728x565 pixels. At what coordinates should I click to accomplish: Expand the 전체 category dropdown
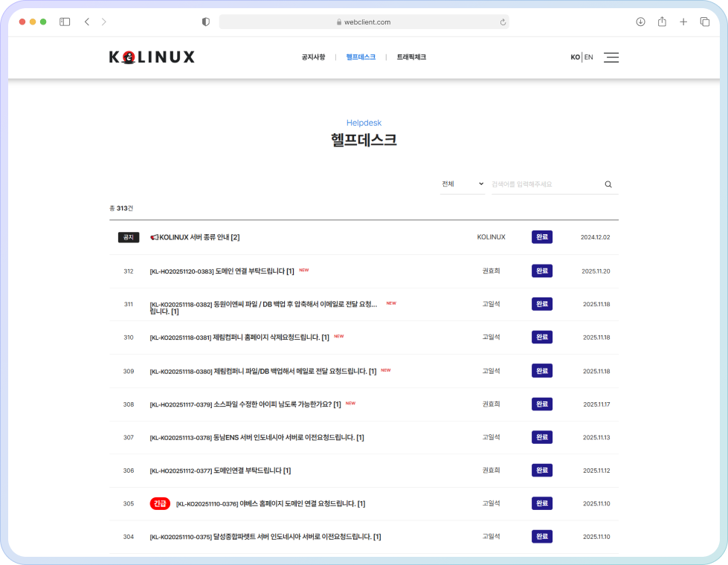462,184
